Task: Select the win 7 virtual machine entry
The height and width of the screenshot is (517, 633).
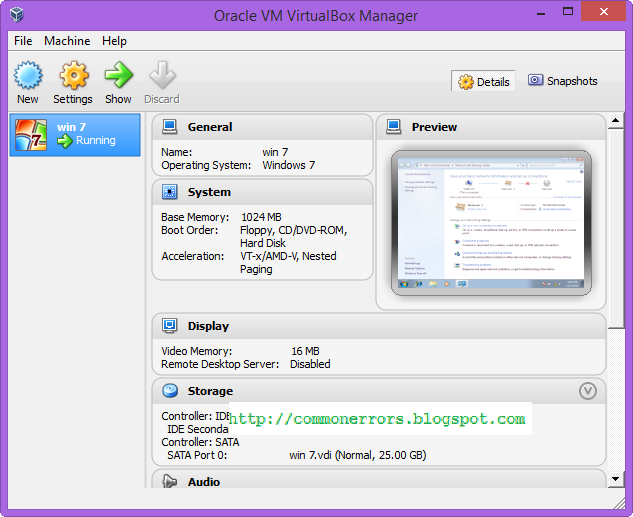Action: tap(75, 135)
